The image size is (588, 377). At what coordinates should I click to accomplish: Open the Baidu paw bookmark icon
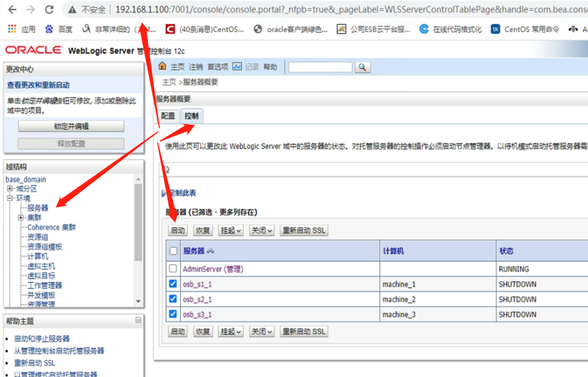point(49,29)
